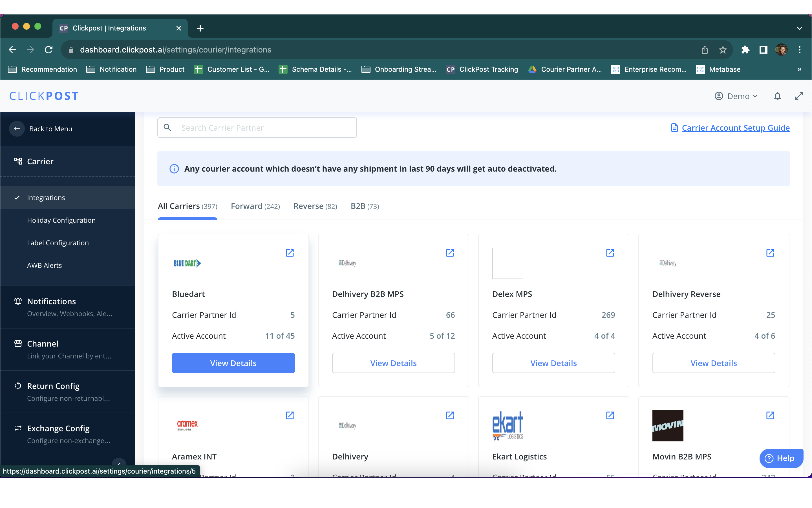Image resolution: width=812 pixels, height=508 pixels.
Task: Open the Notification bookmark folder
Action: (x=111, y=69)
